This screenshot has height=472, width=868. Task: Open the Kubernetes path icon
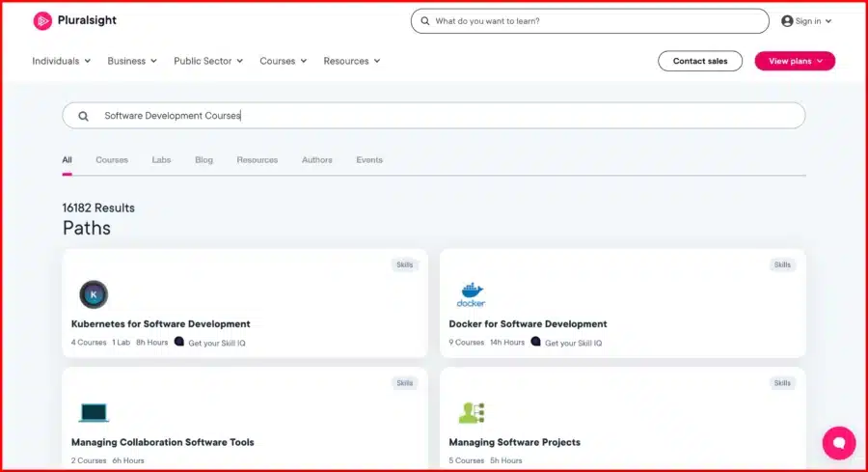click(94, 294)
